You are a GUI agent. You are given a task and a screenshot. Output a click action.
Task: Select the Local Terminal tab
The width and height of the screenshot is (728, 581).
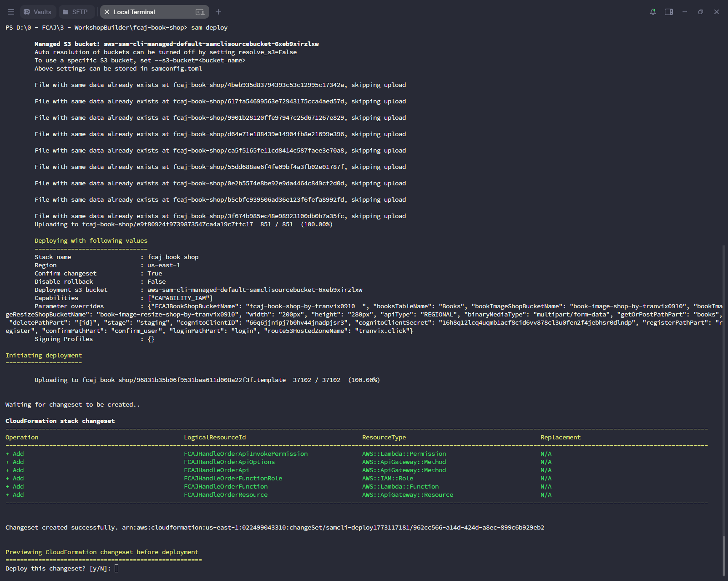coord(154,12)
